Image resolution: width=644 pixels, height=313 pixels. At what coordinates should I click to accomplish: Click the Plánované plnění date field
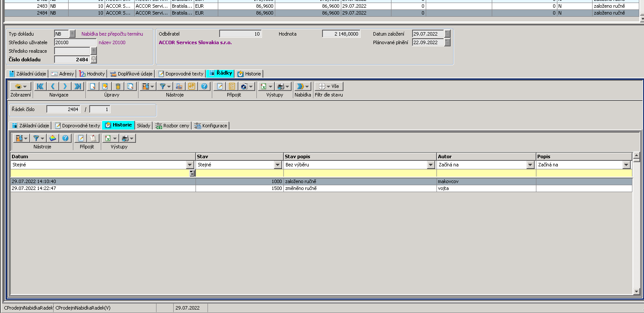tap(427, 42)
